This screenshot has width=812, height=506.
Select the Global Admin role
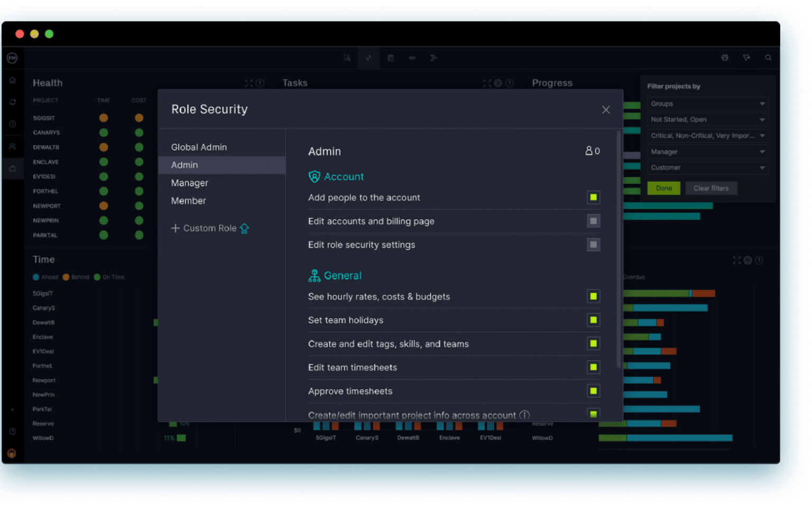(199, 147)
